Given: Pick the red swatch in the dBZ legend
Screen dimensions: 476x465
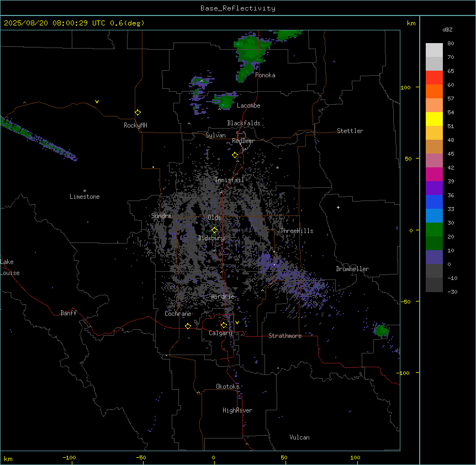Looking at the screenshot, I should pos(434,78).
